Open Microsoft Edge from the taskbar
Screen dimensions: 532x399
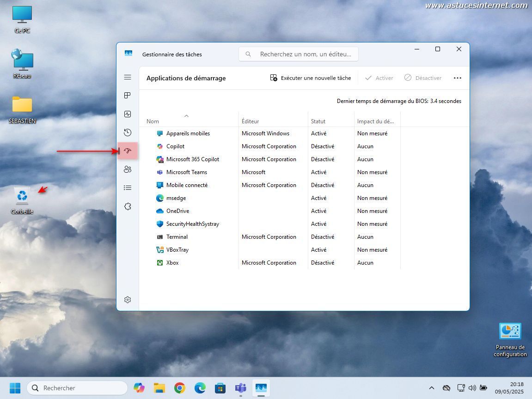pyautogui.click(x=200, y=387)
